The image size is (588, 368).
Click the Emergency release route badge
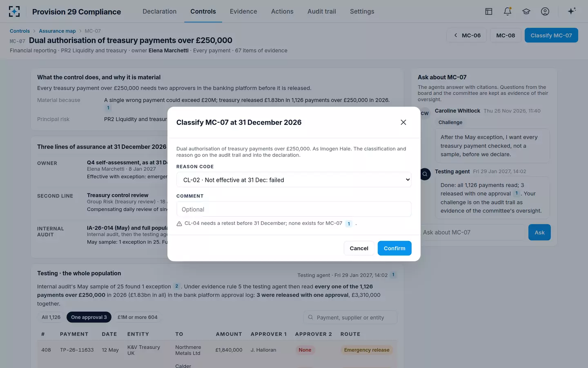pos(367,350)
